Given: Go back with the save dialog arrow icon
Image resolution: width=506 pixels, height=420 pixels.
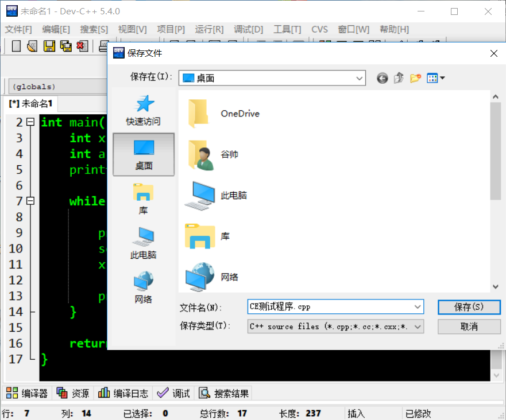Looking at the screenshot, I should pos(382,78).
